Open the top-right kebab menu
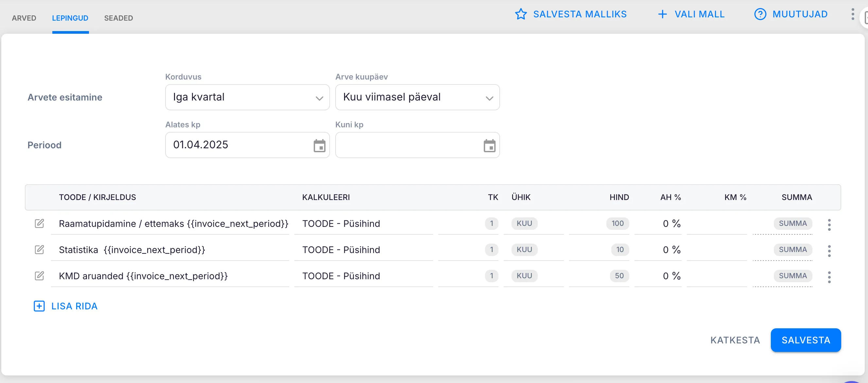This screenshot has height=383, width=868. click(x=853, y=14)
